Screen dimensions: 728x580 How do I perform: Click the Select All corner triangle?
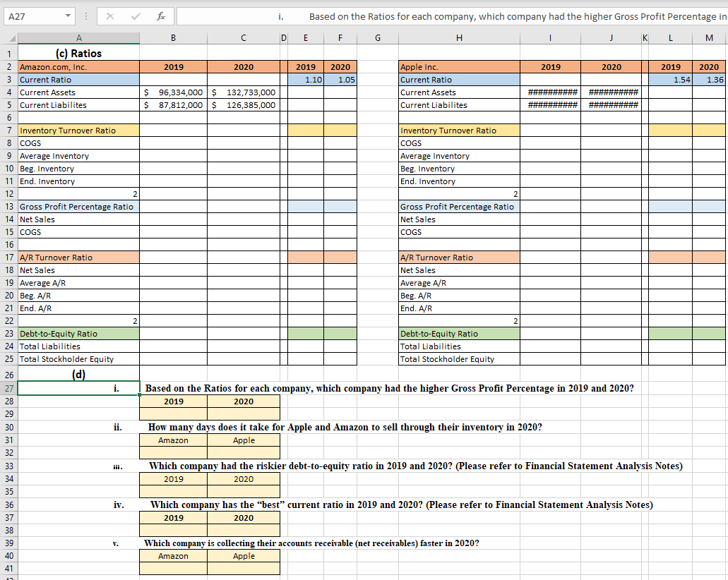tap(13, 38)
